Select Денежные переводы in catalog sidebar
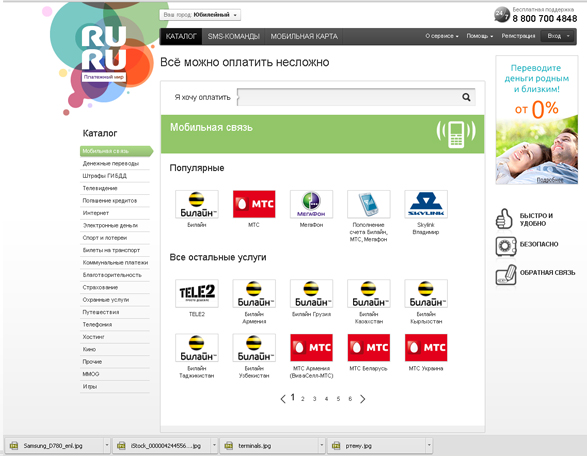The image size is (587, 456). [x=111, y=164]
